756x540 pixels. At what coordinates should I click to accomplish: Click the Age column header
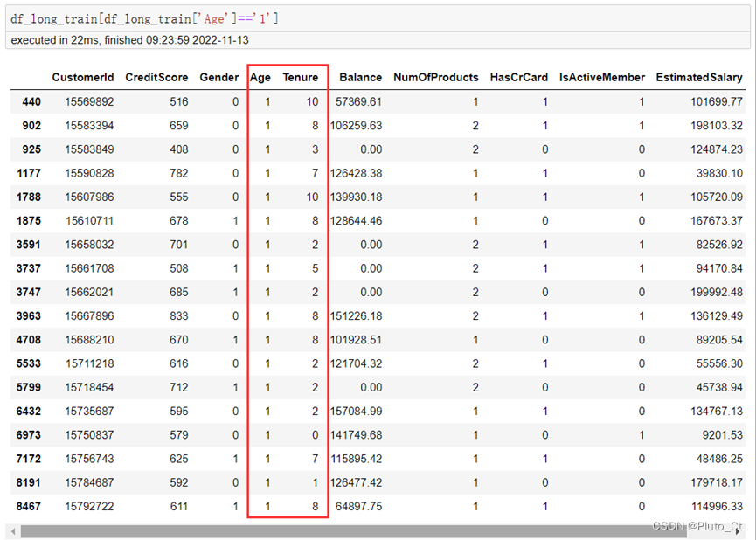click(x=260, y=77)
